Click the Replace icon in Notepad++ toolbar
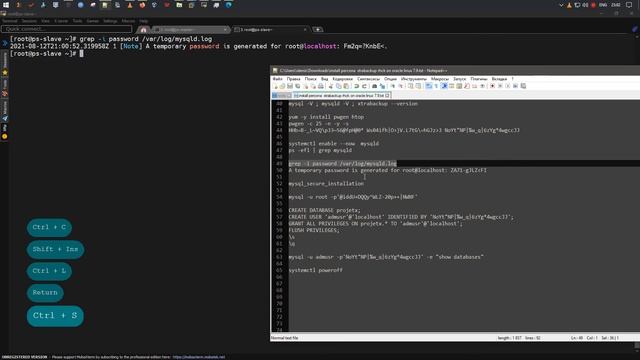Viewport: 640px width, 360px height. coord(382,86)
